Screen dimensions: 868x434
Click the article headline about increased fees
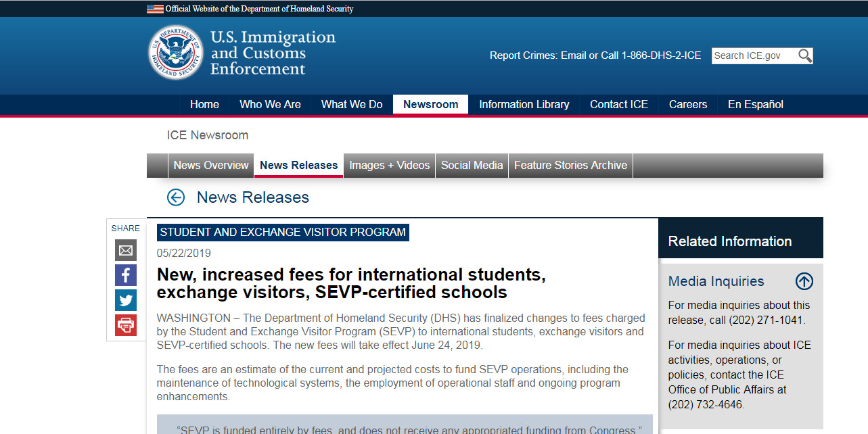click(351, 284)
